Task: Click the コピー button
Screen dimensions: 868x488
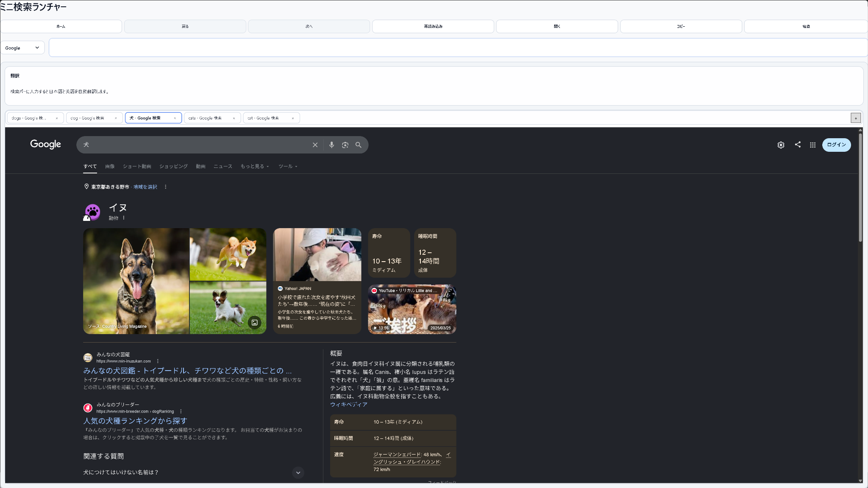Action: coord(681,26)
